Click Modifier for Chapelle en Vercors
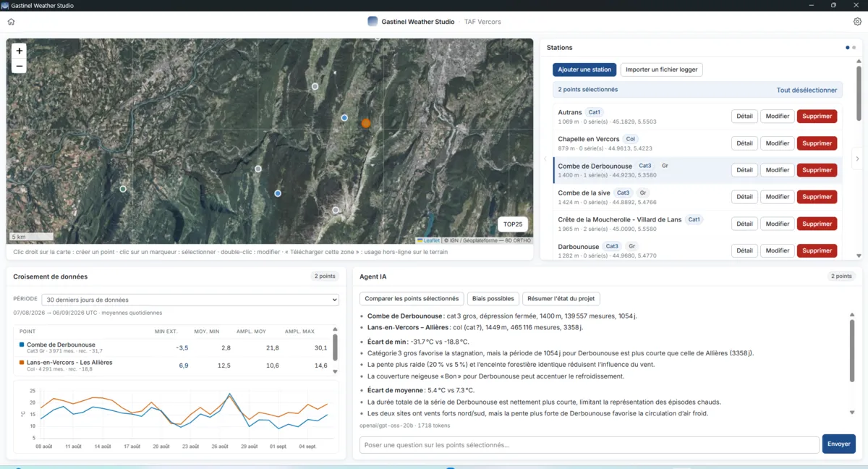Image resolution: width=868 pixels, height=469 pixels. pyautogui.click(x=778, y=143)
